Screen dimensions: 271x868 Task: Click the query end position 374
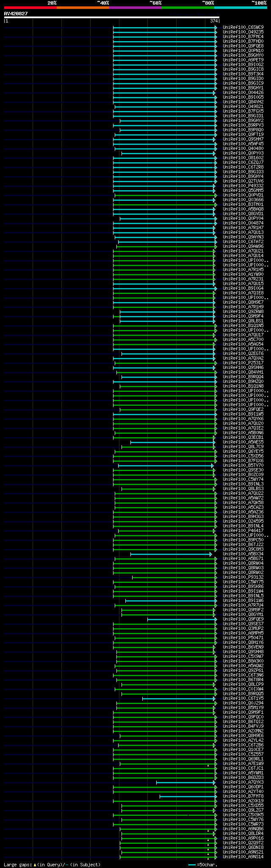214,21
